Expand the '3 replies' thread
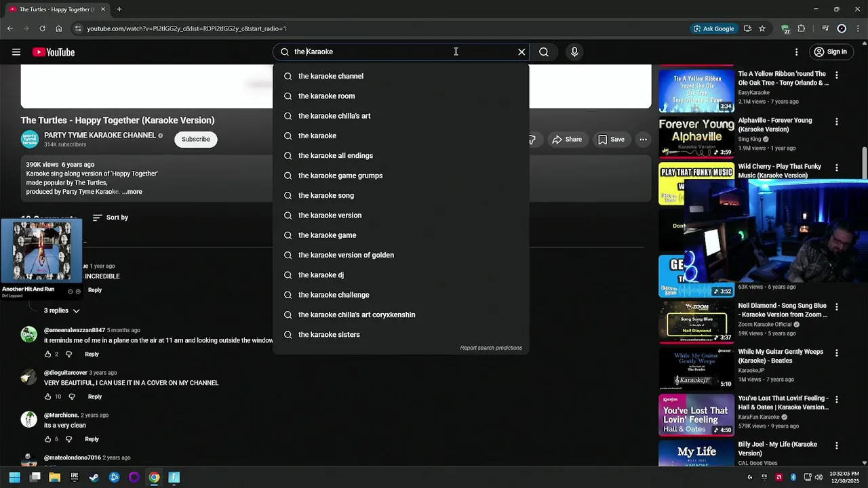This screenshot has height=488, width=868. coord(62,310)
